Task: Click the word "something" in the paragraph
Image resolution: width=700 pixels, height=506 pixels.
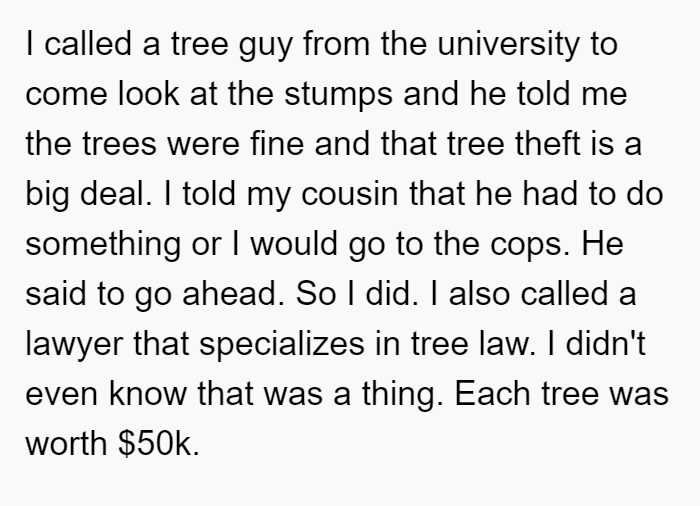Action: coord(103,245)
